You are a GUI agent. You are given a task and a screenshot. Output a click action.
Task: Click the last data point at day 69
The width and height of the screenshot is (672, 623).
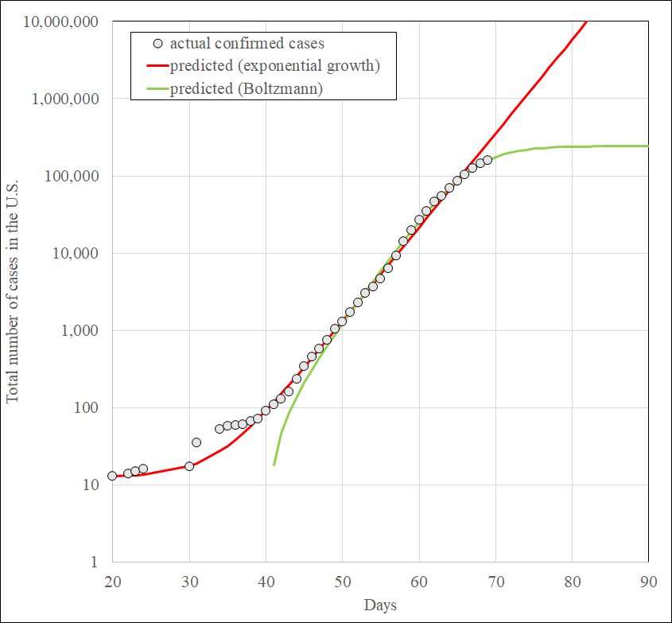(487, 160)
